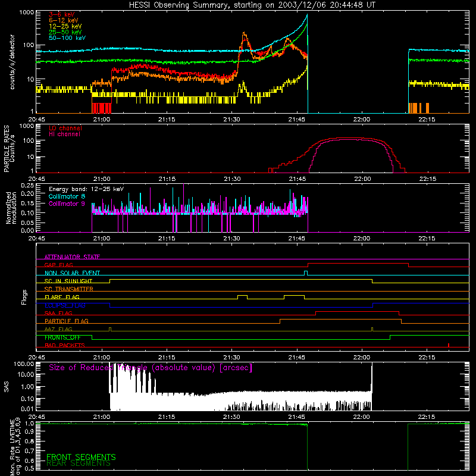Viewport: 476px width, 476px height.
Task: Click the 'Normalized modulation' axis label
Action: click(x=11, y=208)
